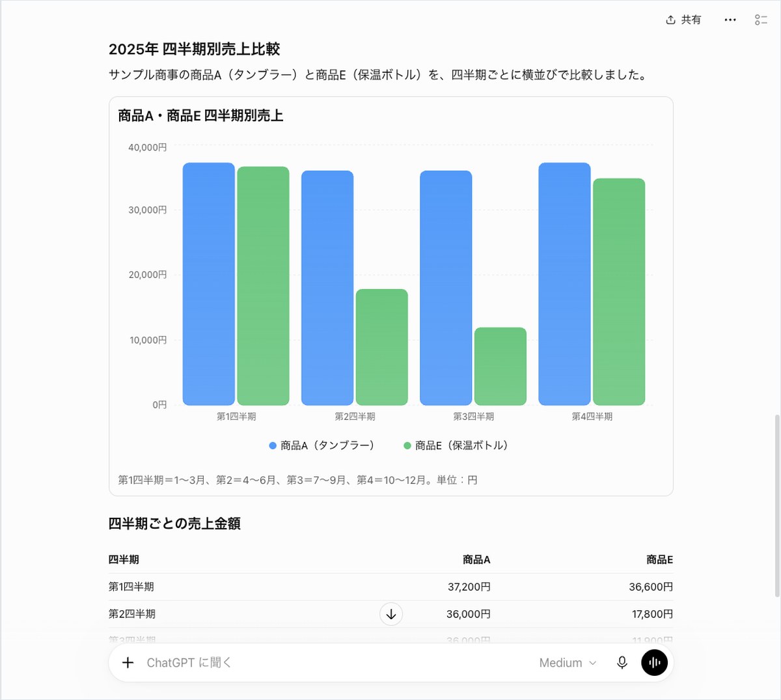
Task: Open the three-dot more options menu
Action: (730, 20)
